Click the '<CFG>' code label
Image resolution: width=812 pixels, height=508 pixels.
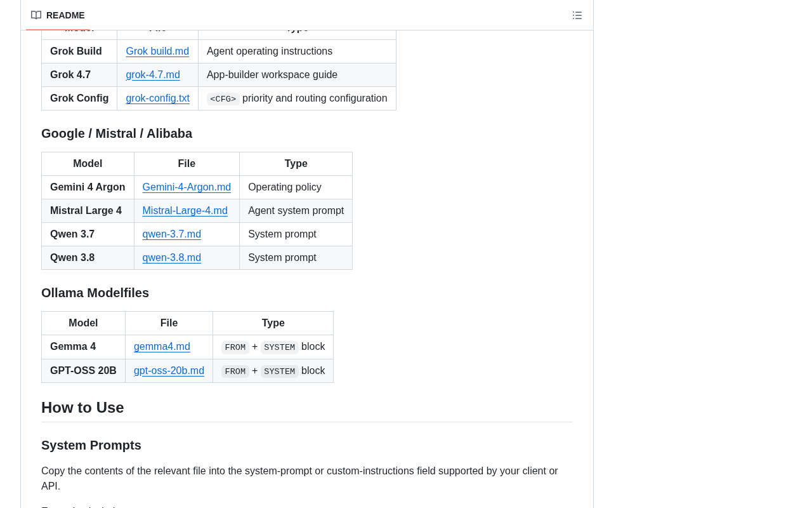223,99
